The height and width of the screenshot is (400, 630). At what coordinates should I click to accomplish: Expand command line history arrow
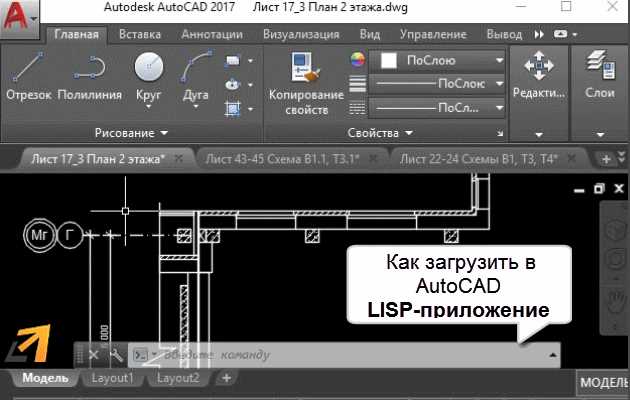(x=553, y=355)
